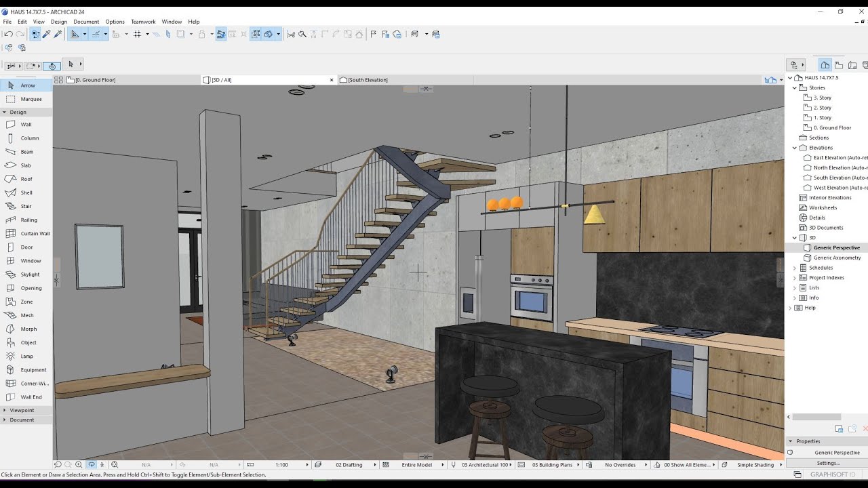Collapse the Stories tree node

[795, 87]
